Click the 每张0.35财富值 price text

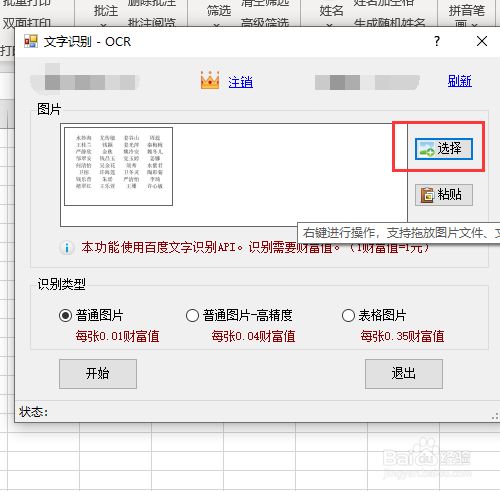(x=402, y=336)
